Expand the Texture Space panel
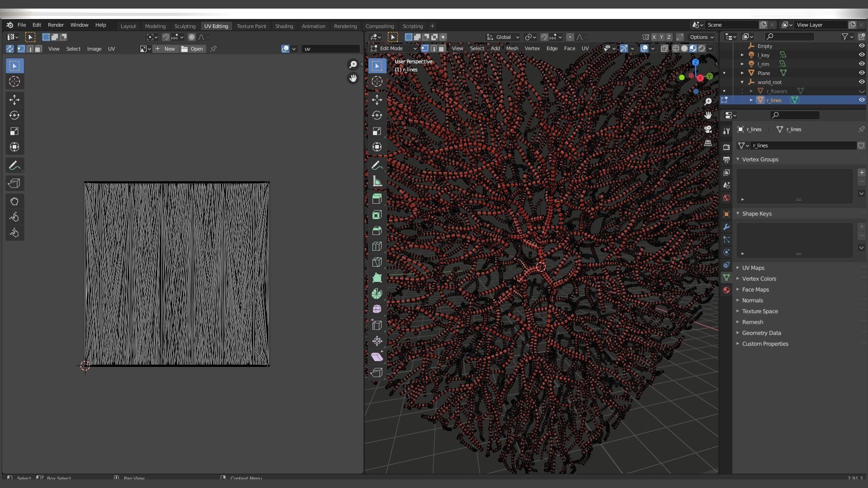868x488 pixels. [760, 311]
